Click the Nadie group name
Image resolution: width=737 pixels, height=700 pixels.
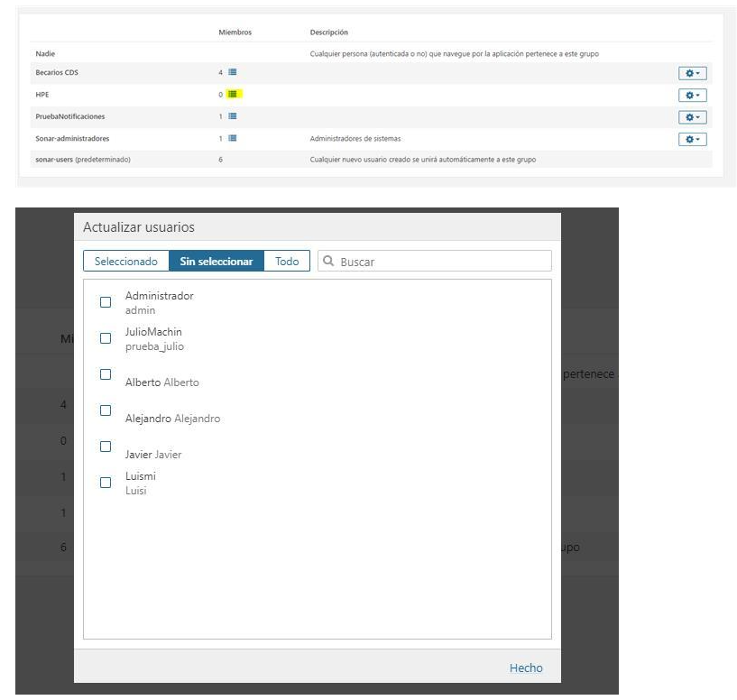pos(45,53)
